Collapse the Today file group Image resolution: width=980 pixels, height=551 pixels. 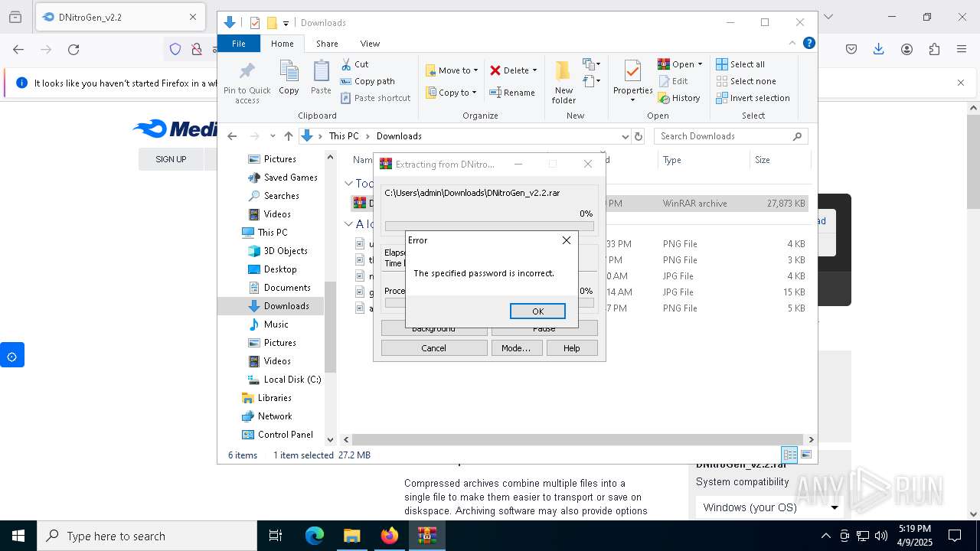348,184
